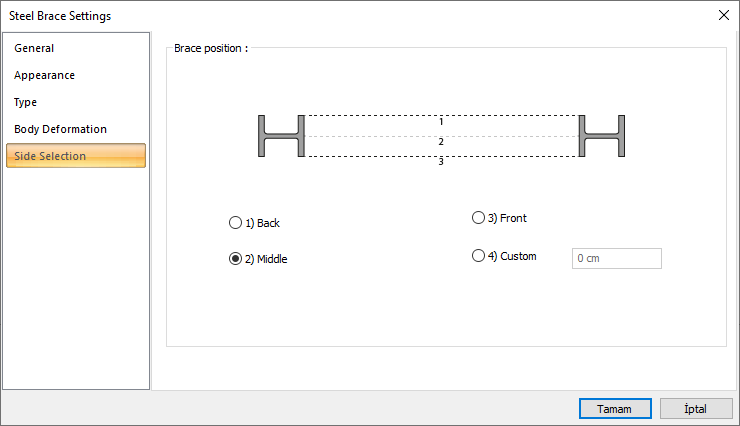Click the custom offset cm input field
Screen dimensions: 740x426
pyautogui.click(x=616, y=259)
